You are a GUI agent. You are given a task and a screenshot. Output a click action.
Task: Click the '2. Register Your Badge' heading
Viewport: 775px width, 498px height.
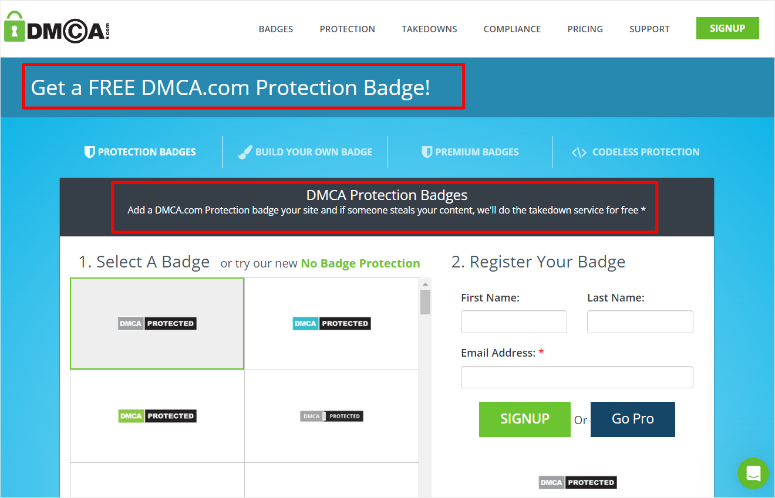[538, 262]
